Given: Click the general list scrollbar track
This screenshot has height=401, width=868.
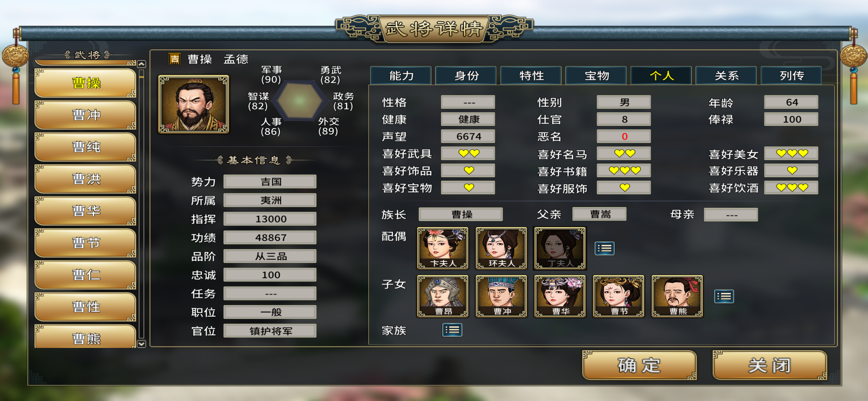Looking at the screenshot, I should [141, 204].
